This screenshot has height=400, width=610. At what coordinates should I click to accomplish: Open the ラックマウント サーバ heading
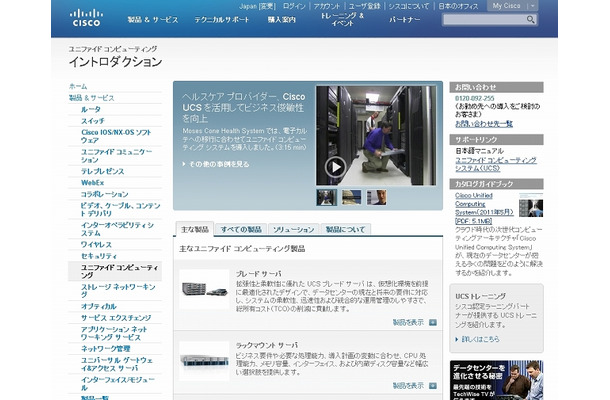pyautogui.click(x=267, y=345)
